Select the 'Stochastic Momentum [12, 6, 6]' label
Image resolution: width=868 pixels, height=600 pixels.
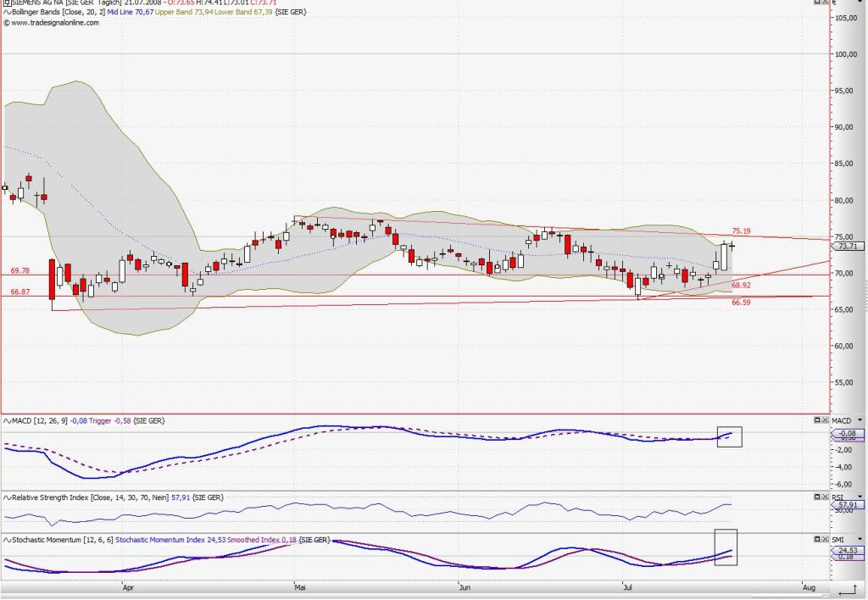click(63, 540)
